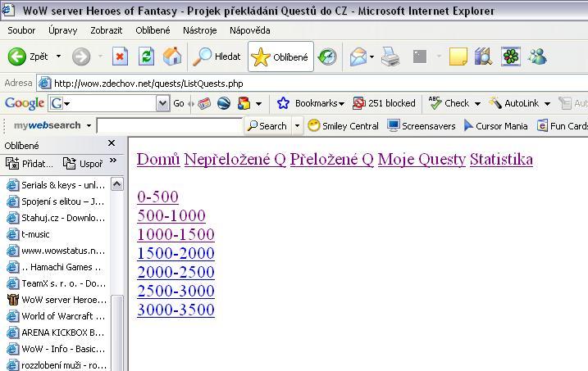588x371 pixels.
Task: Stop page loading with red X icon
Action: tap(120, 57)
